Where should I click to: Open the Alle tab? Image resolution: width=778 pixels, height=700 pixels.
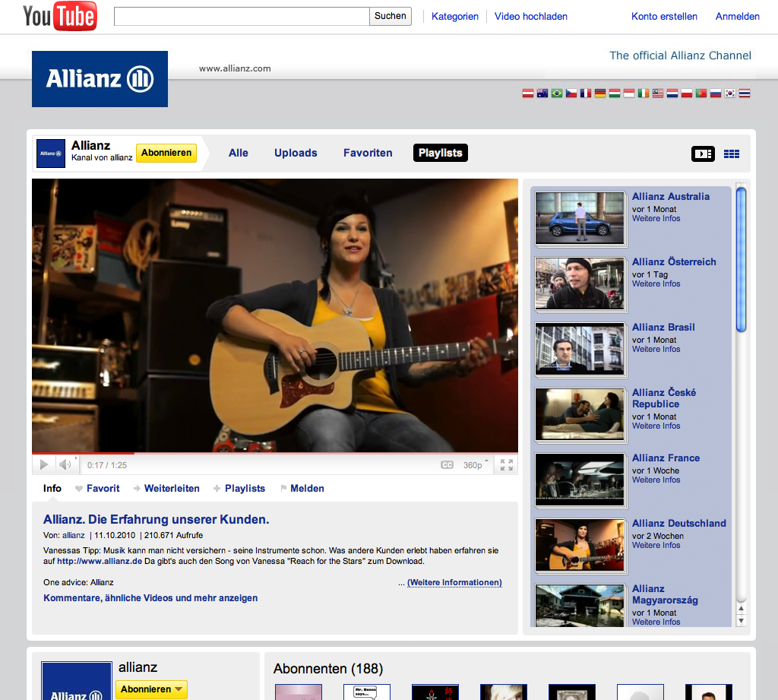pos(238,153)
